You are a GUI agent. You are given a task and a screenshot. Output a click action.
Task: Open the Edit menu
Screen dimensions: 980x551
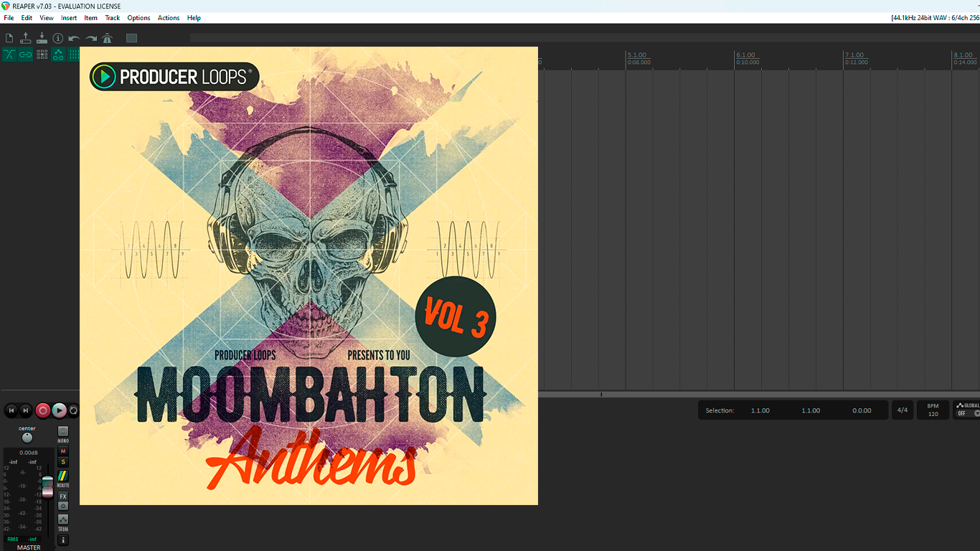tap(27, 18)
